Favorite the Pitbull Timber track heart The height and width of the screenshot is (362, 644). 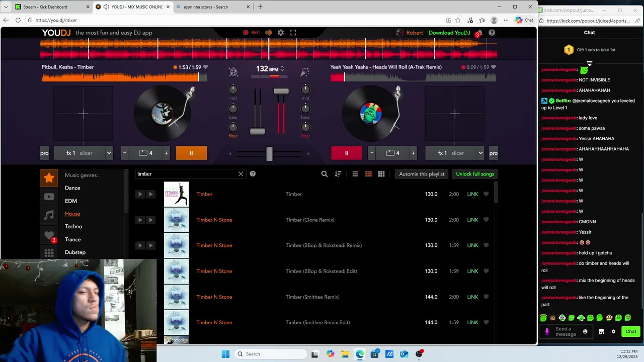click(205, 67)
